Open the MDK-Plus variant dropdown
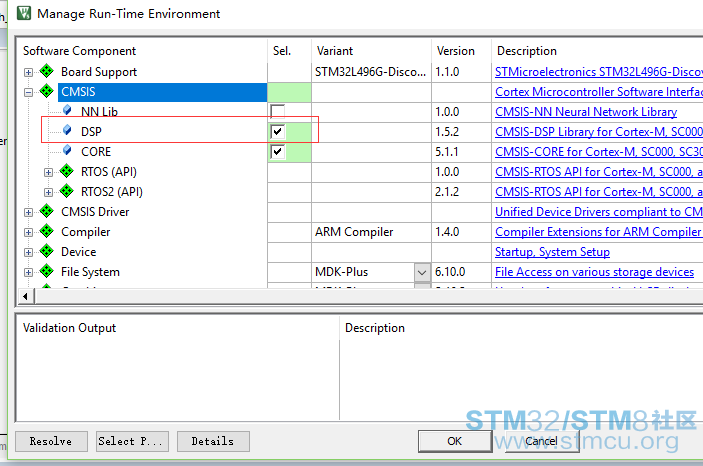Image resolution: width=703 pixels, height=466 pixels. pyautogui.click(x=422, y=272)
